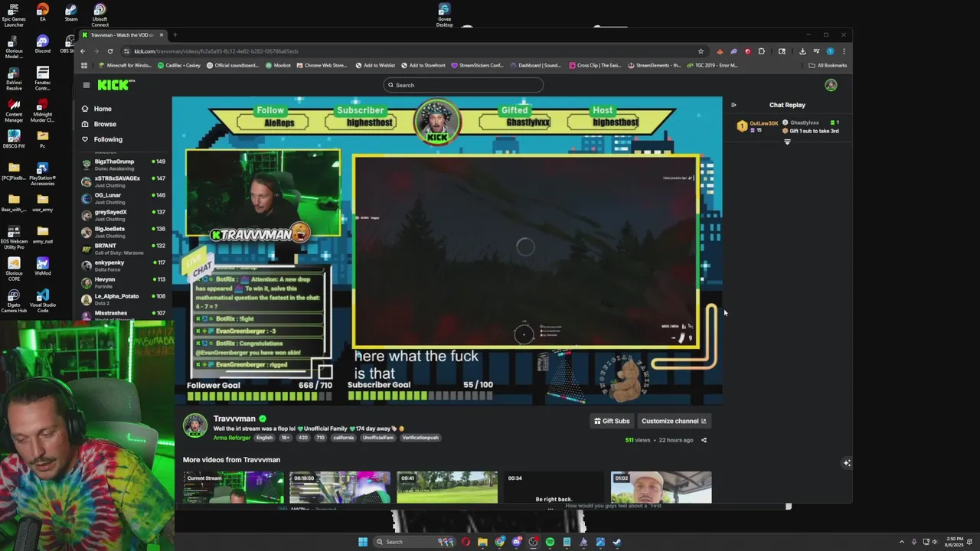Open Govee Desktop shortcut
Screen dimensions: 980x551
click(x=444, y=15)
